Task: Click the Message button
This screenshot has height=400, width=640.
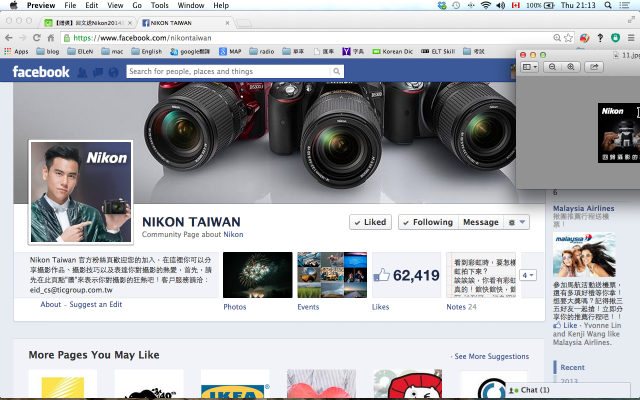Action: pos(481,222)
